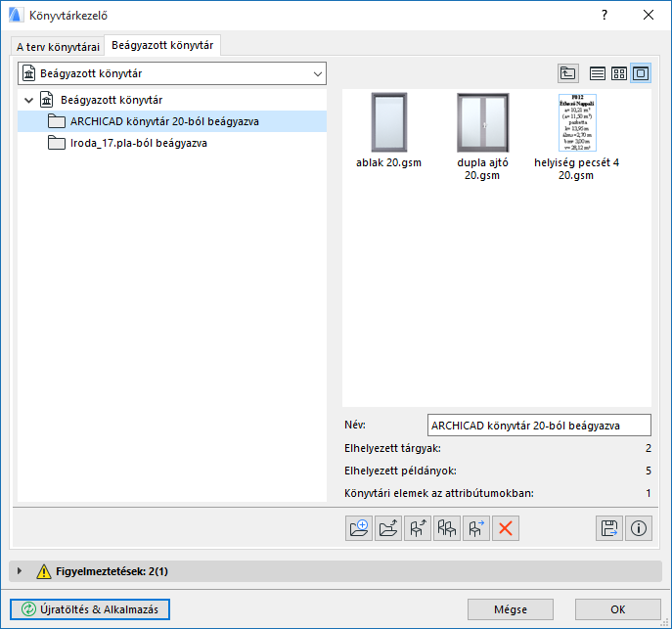Delete selected item with red X
Image resolution: width=672 pixels, height=629 pixels.
[x=506, y=528]
